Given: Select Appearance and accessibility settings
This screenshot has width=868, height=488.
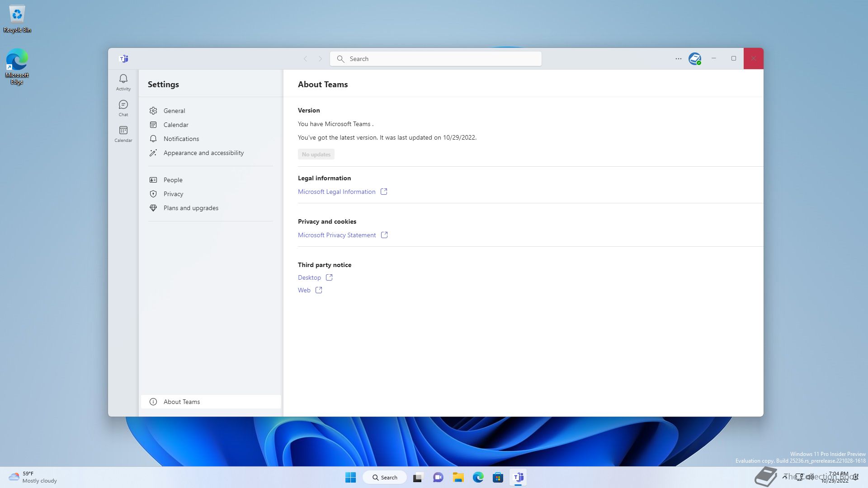Looking at the screenshot, I should pyautogui.click(x=211, y=153).
